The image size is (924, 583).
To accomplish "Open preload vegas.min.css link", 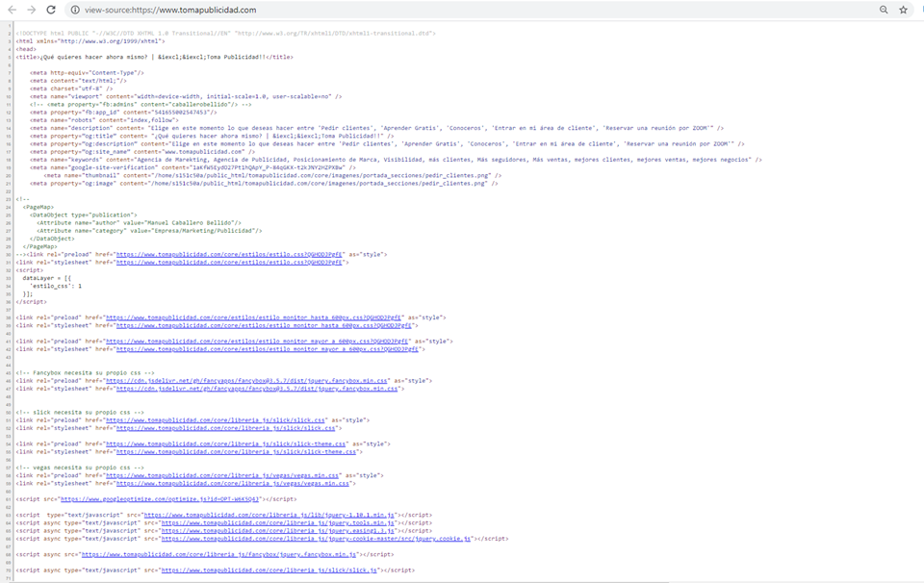I will coord(222,475).
